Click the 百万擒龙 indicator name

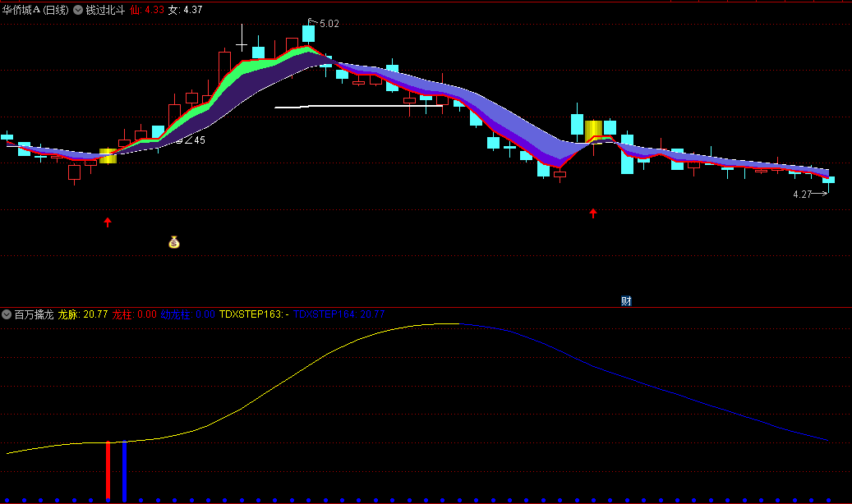(34, 314)
